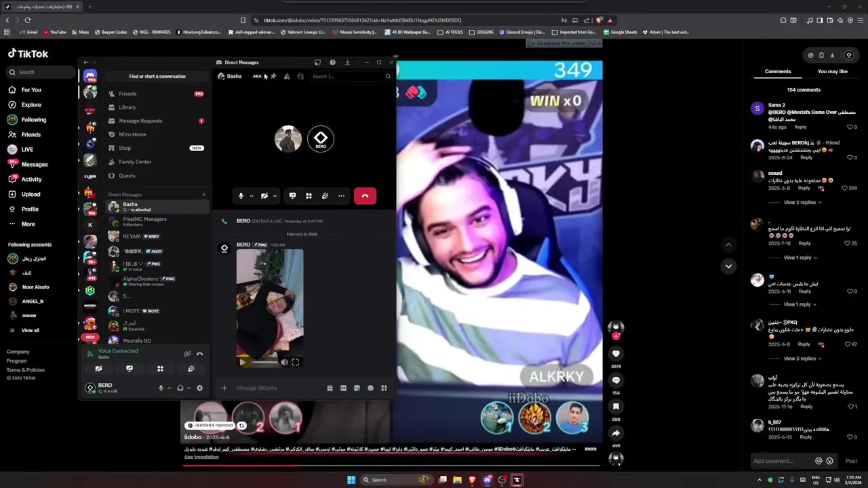
Task: Toggle noise suppression in Voice Connected panel
Action: (187, 354)
